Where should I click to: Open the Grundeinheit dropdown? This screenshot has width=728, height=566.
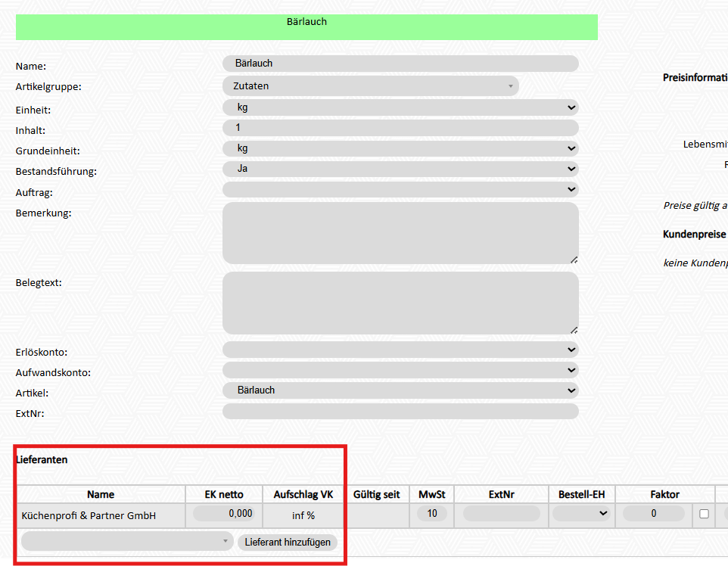click(x=400, y=148)
